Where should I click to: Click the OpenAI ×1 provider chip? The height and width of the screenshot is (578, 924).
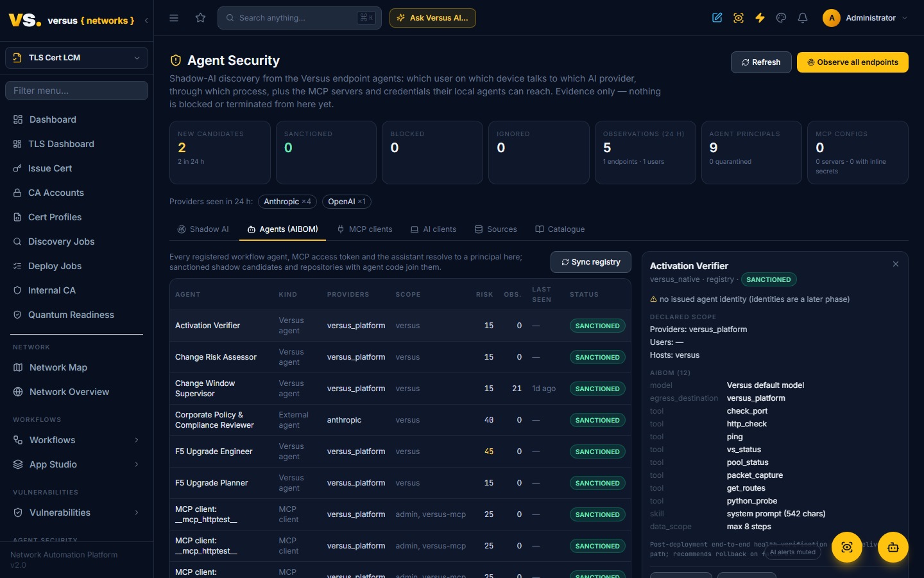[346, 202]
